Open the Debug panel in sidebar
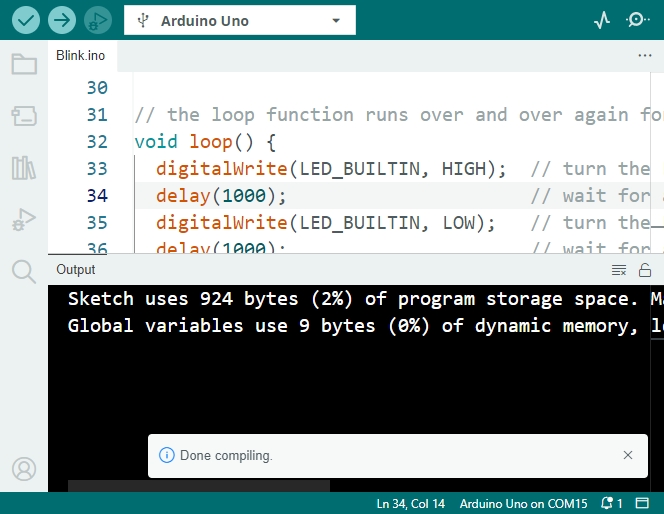664x514 pixels. 24,219
